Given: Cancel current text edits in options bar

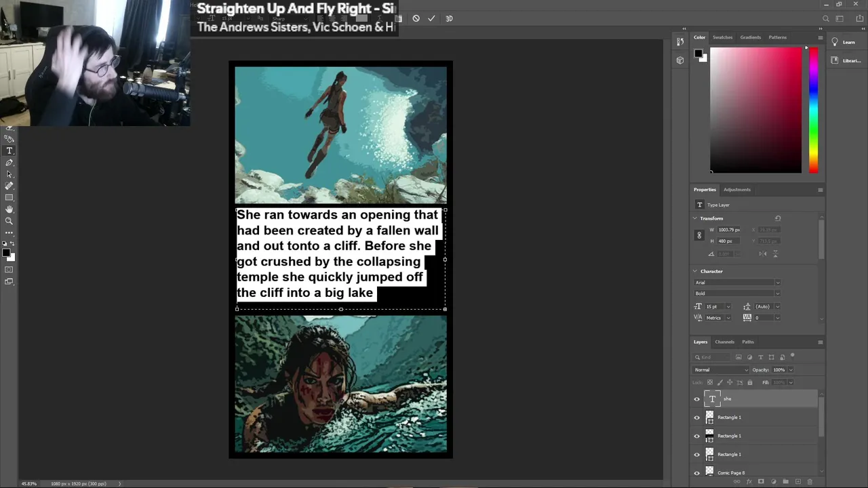Looking at the screenshot, I should coord(416,18).
